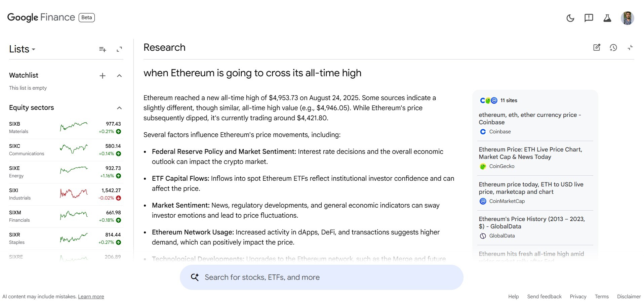Image resolution: width=644 pixels, height=303 pixels.
Task: Add a stock to the Watchlist
Action: point(103,76)
